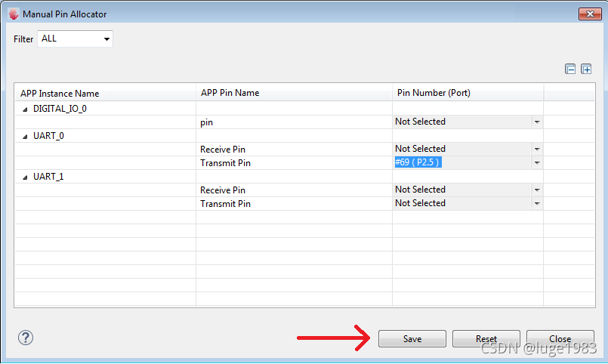Image resolution: width=608 pixels, height=364 pixels.
Task: Click the Save button
Action: pos(412,339)
